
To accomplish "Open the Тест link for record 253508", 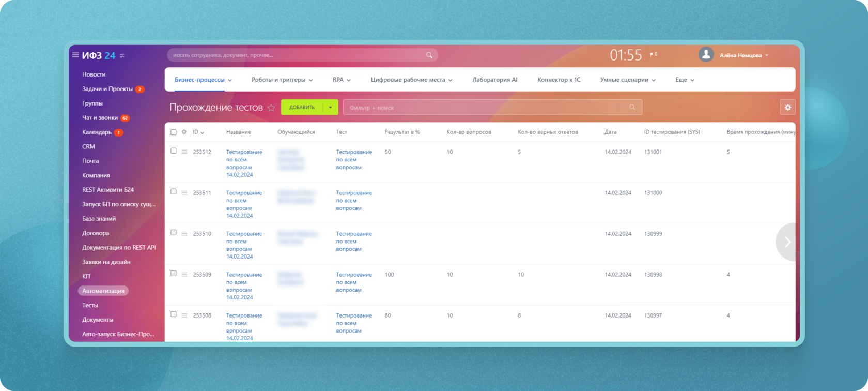I will (x=354, y=323).
